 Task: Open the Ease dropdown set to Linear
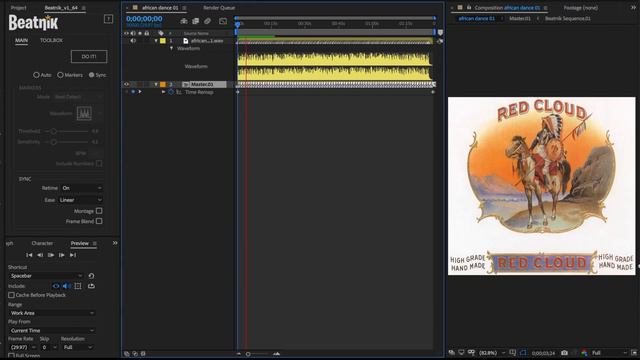coord(80,200)
